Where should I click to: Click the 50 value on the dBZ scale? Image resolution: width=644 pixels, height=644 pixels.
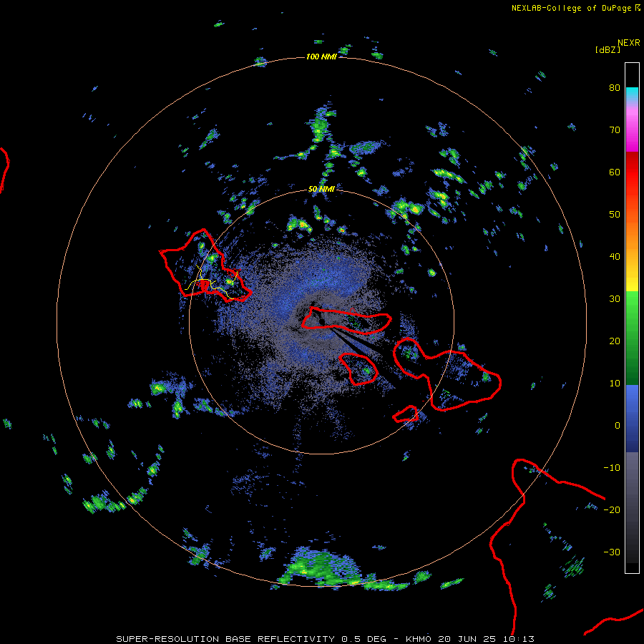[x=615, y=215]
